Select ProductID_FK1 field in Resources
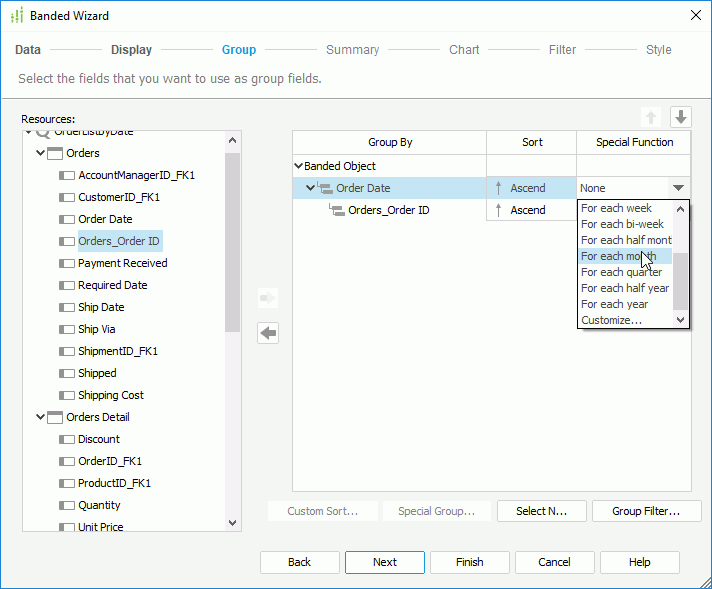The image size is (712, 589). click(x=114, y=483)
